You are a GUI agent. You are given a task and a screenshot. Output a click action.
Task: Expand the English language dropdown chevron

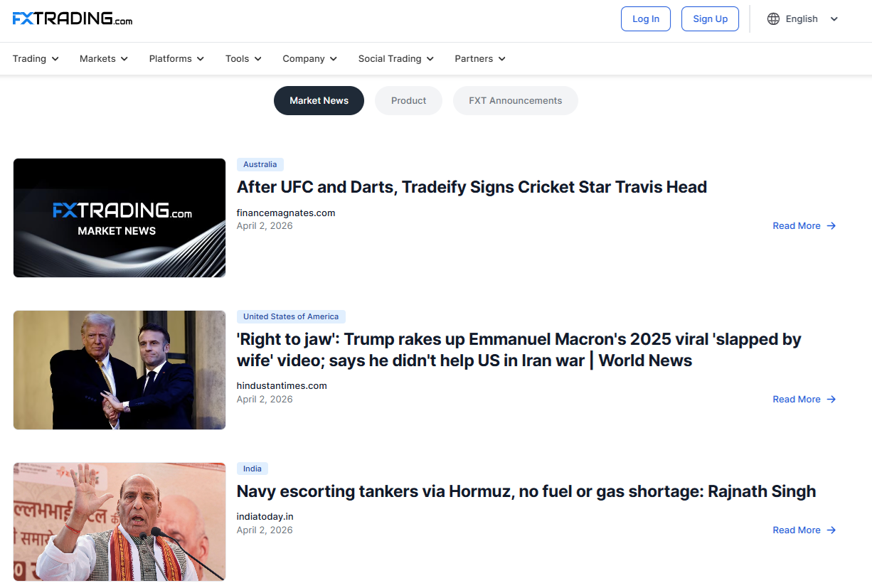(x=834, y=19)
